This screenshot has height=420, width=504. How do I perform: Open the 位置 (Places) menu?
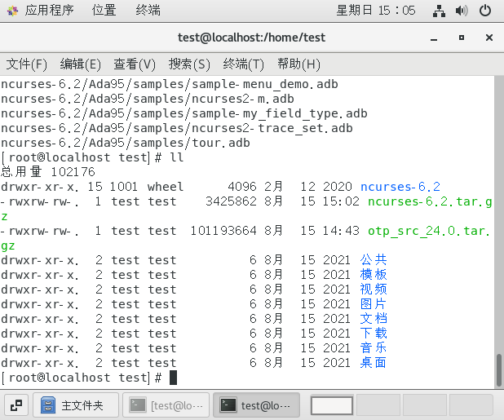coord(104,11)
